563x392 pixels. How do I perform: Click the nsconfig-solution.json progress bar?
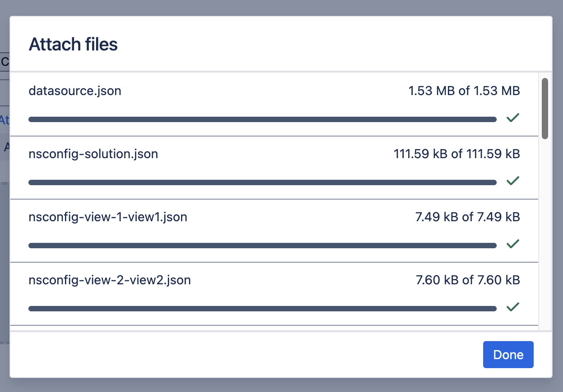click(x=262, y=182)
